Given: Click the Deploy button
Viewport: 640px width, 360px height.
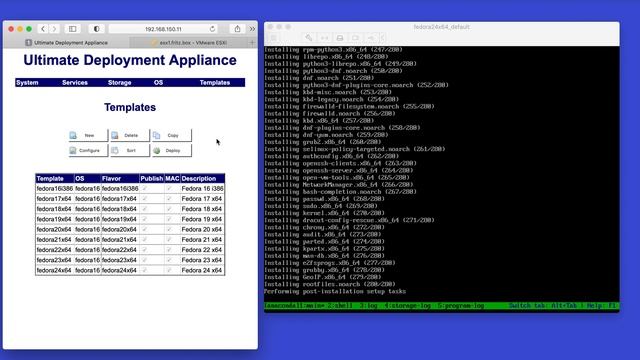Looking at the screenshot, I should coord(171,150).
